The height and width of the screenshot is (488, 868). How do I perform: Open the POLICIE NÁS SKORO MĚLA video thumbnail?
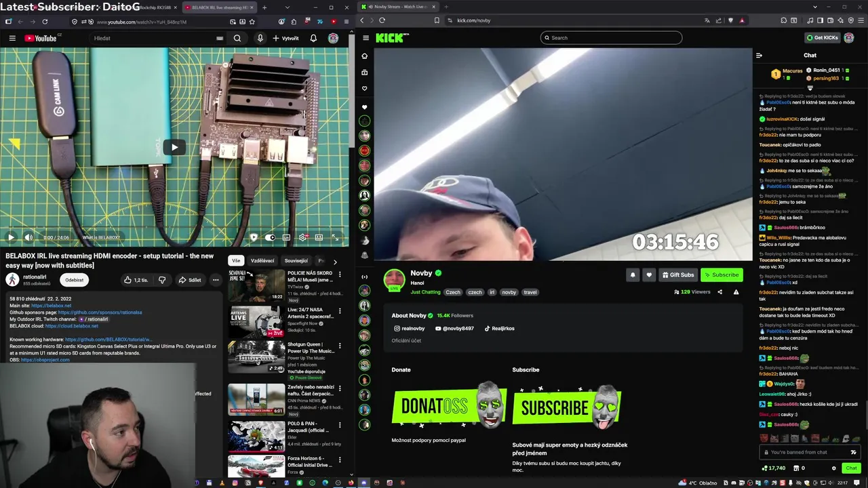(256, 285)
